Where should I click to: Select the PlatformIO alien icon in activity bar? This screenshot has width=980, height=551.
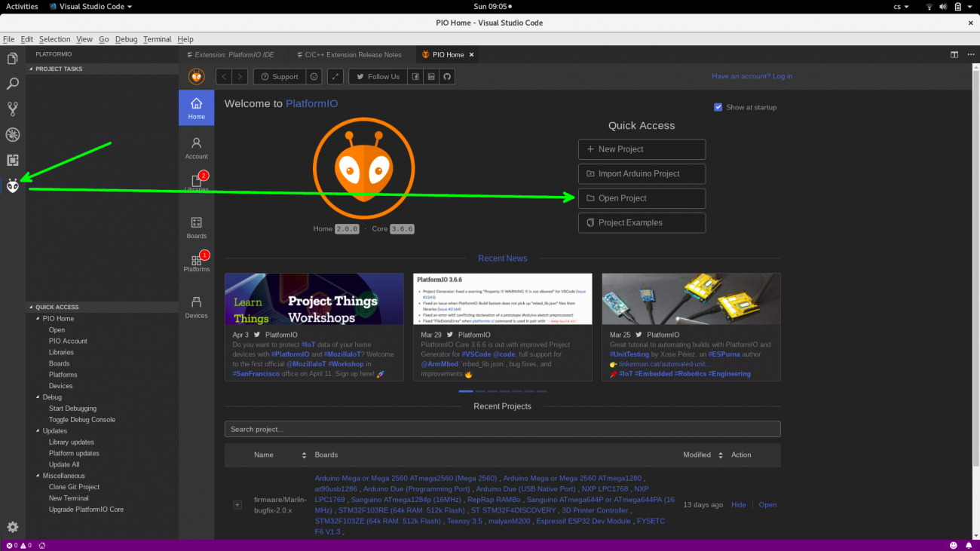[x=12, y=185]
